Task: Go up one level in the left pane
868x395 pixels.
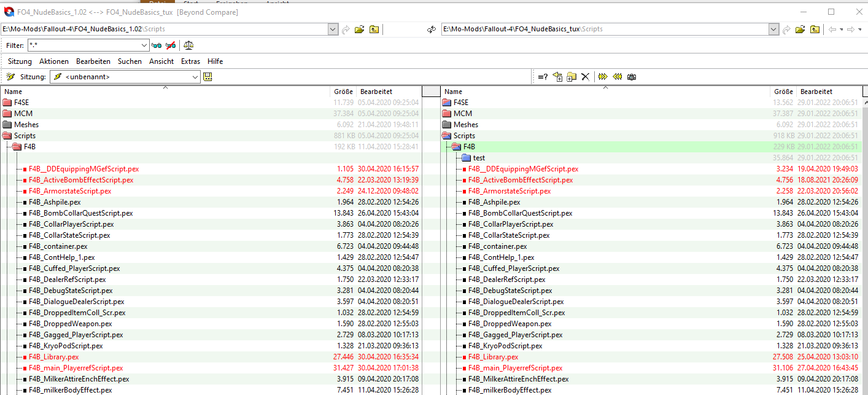Action: point(374,29)
